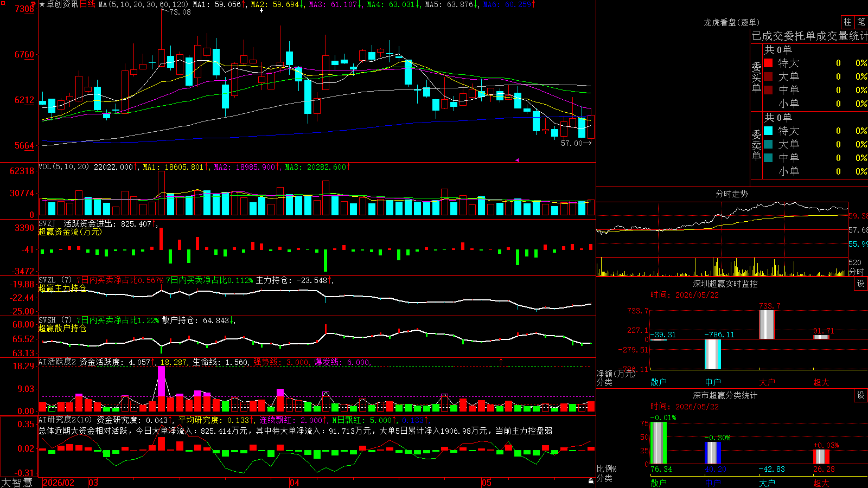868x488 pixels.
Task: Click the 散户 76.34 bar in 深市超赢分类统计
Action: point(659,442)
